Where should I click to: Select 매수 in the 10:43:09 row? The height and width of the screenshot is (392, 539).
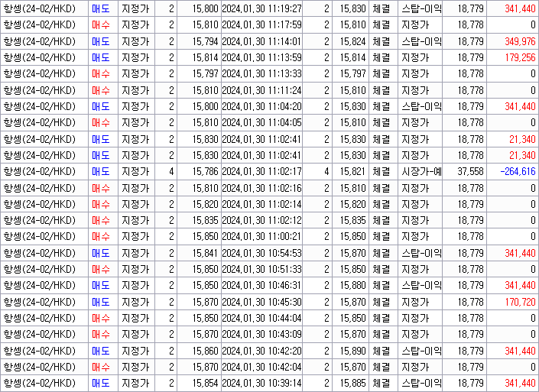(101, 334)
